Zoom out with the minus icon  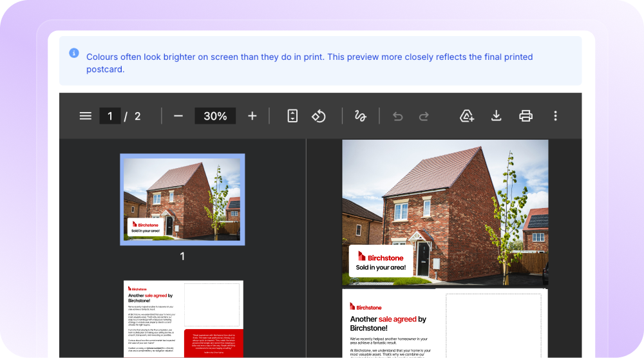[x=178, y=116]
